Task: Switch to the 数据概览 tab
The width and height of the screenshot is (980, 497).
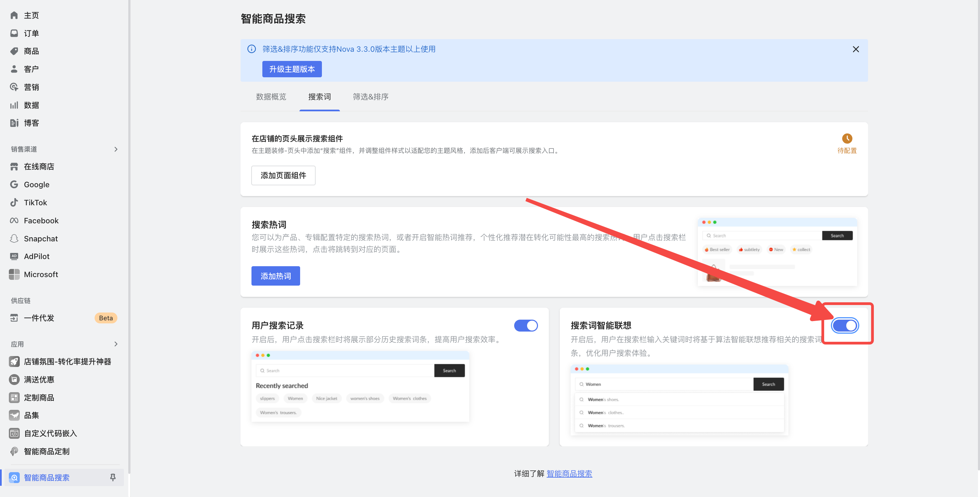Action: pyautogui.click(x=271, y=97)
